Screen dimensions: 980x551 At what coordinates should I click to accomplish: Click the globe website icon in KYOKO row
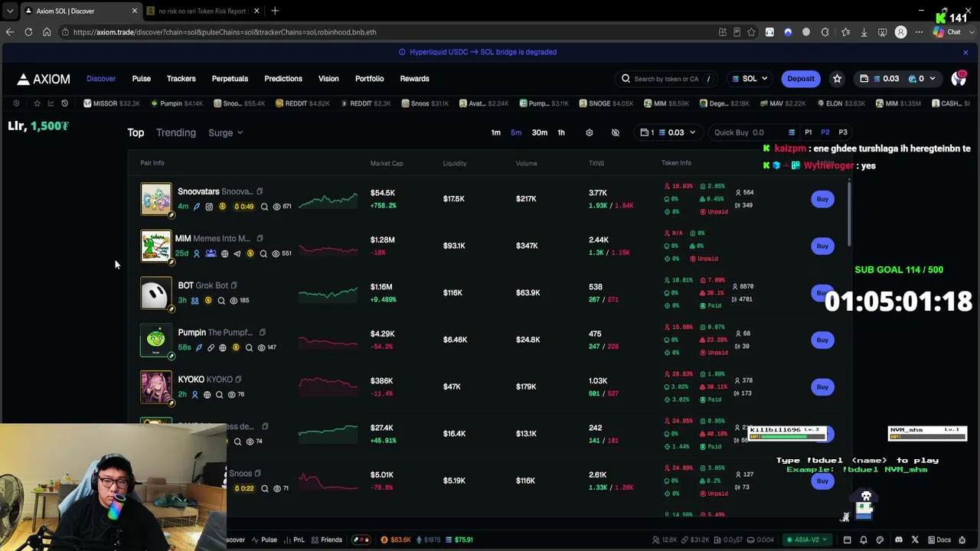[x=207, y=395]
